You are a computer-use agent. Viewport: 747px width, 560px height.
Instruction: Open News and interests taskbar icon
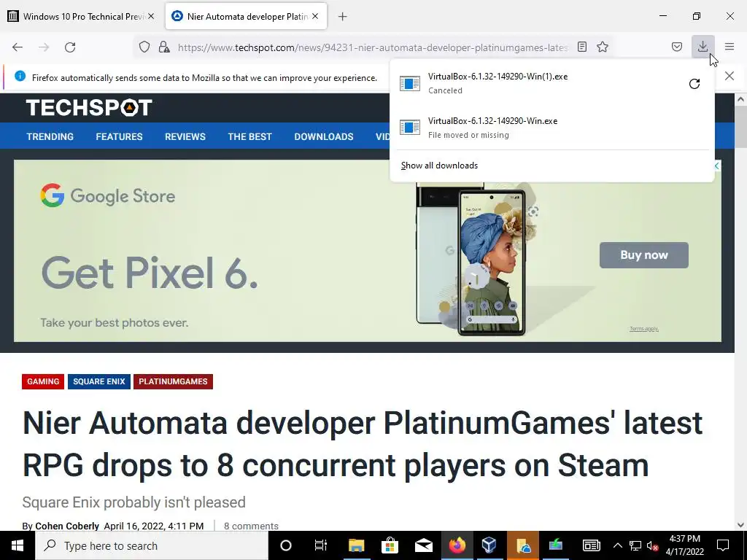pos(591,545)
